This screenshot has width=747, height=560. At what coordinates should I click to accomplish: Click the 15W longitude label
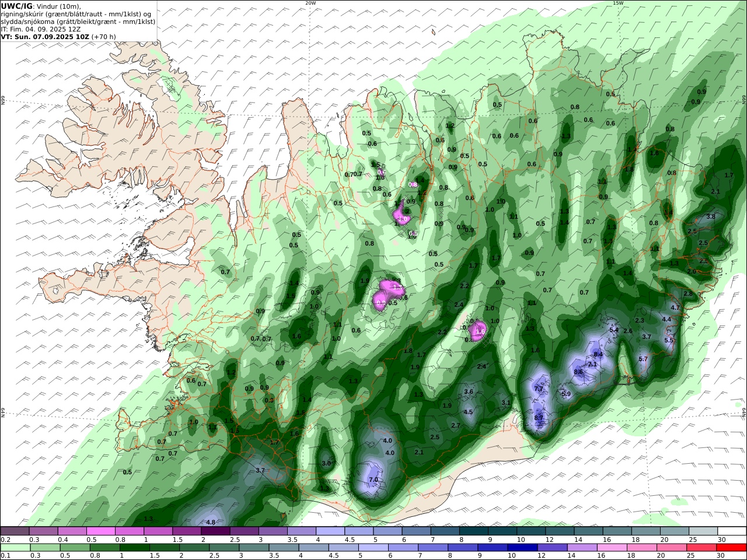618,3
